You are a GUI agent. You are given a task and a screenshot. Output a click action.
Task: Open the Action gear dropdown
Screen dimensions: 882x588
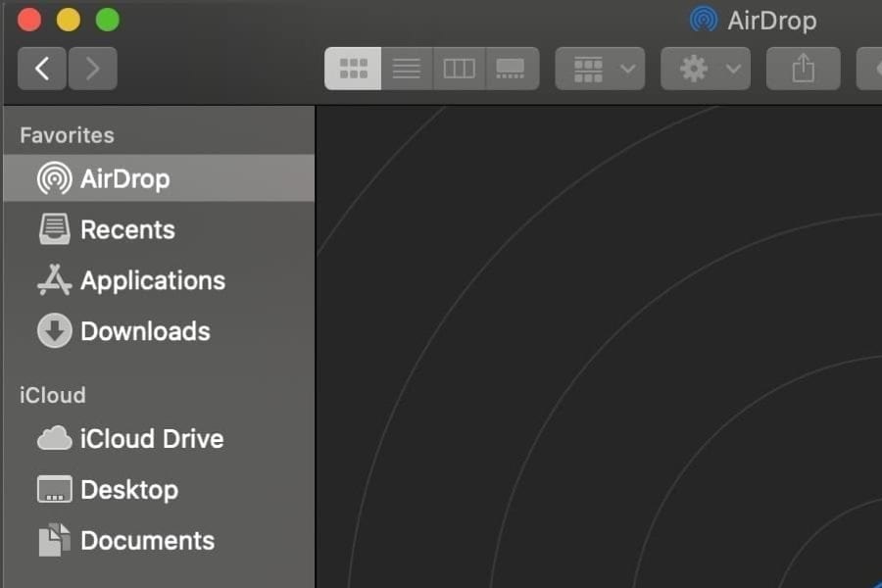click(704, 68)
